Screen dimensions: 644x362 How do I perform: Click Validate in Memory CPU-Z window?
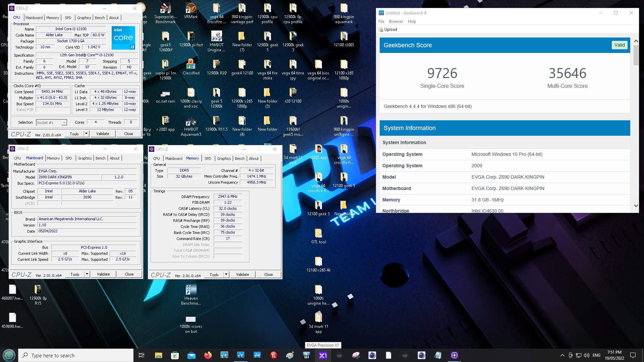(x=243, y=275)
